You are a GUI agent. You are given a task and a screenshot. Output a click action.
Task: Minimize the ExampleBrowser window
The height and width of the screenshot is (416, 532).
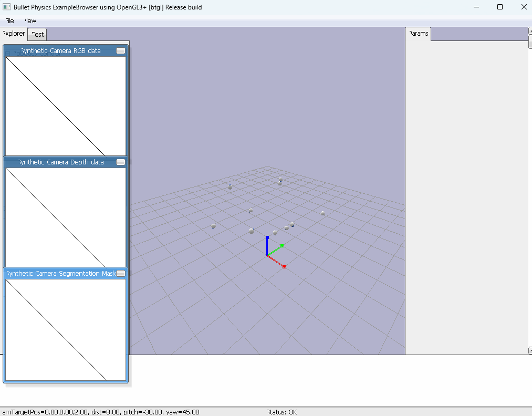[476, 7]
